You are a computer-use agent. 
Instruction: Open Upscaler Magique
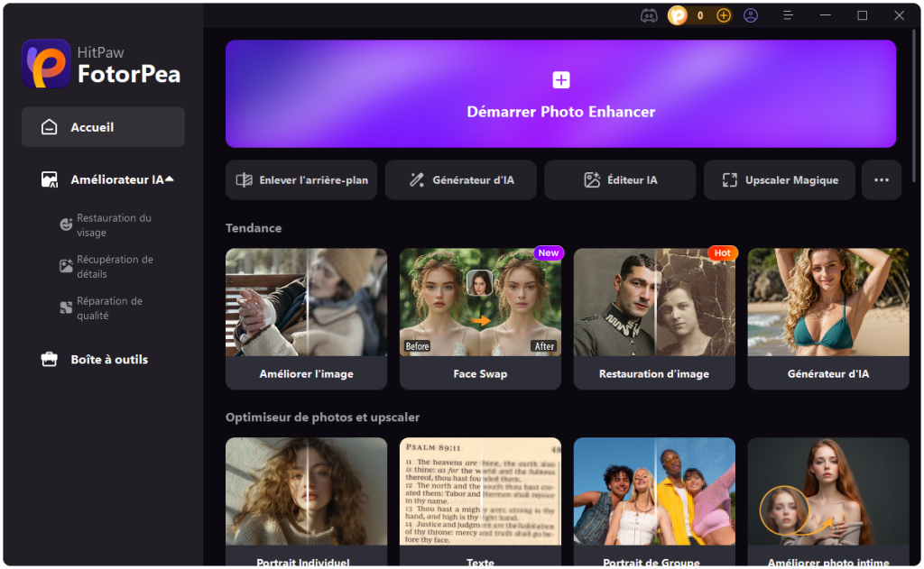(x=780, y=180)
